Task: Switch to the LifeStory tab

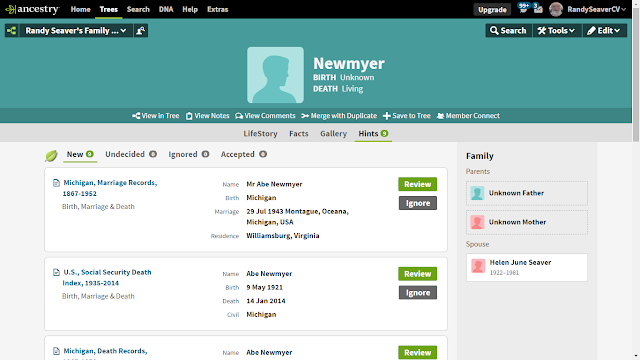Action: (260, 133)
